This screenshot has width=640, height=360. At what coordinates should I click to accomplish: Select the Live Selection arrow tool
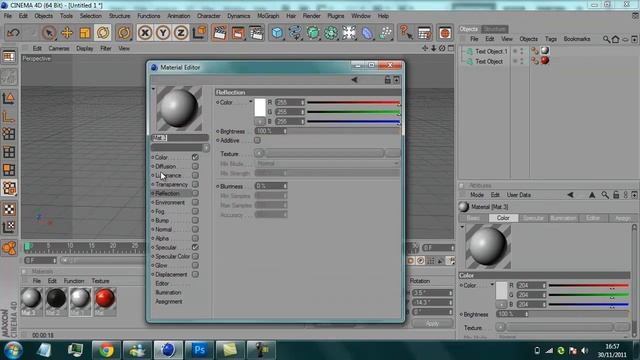49,33
